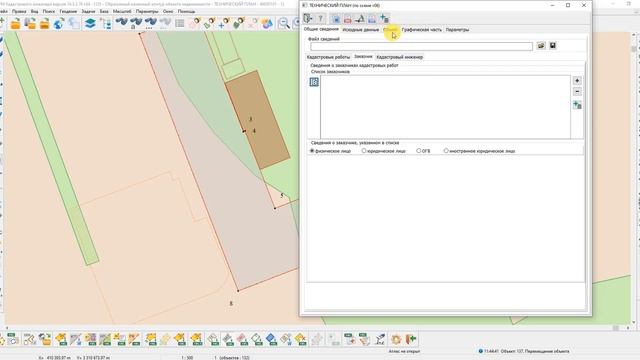
Task: Click the Файл сведений input field
Action: (421, 46)
